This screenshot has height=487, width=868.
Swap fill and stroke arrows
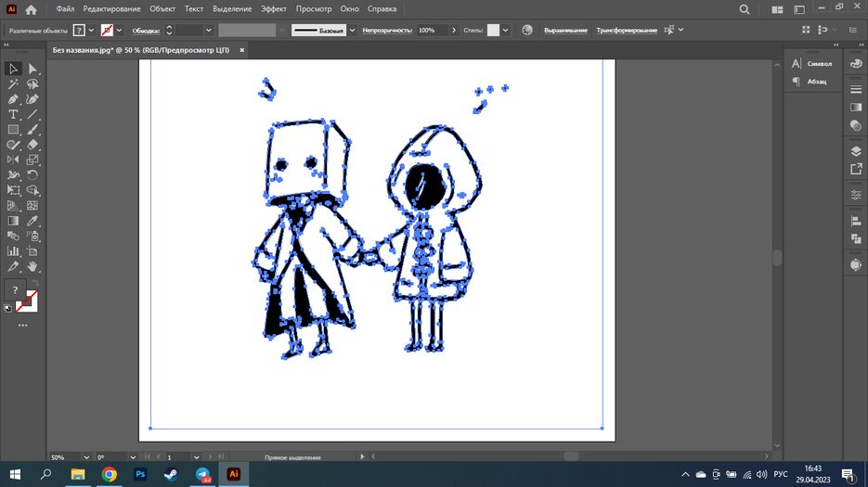click(35, 283)
